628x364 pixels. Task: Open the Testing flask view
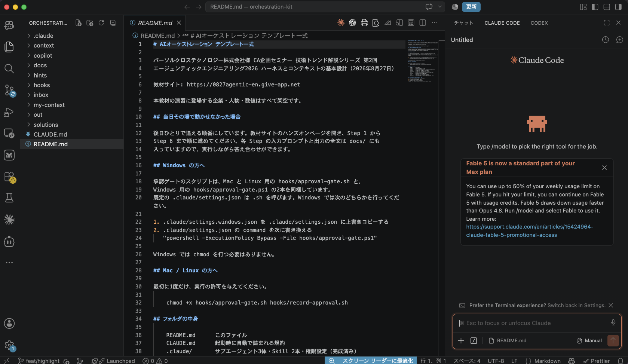pos(9,198)
